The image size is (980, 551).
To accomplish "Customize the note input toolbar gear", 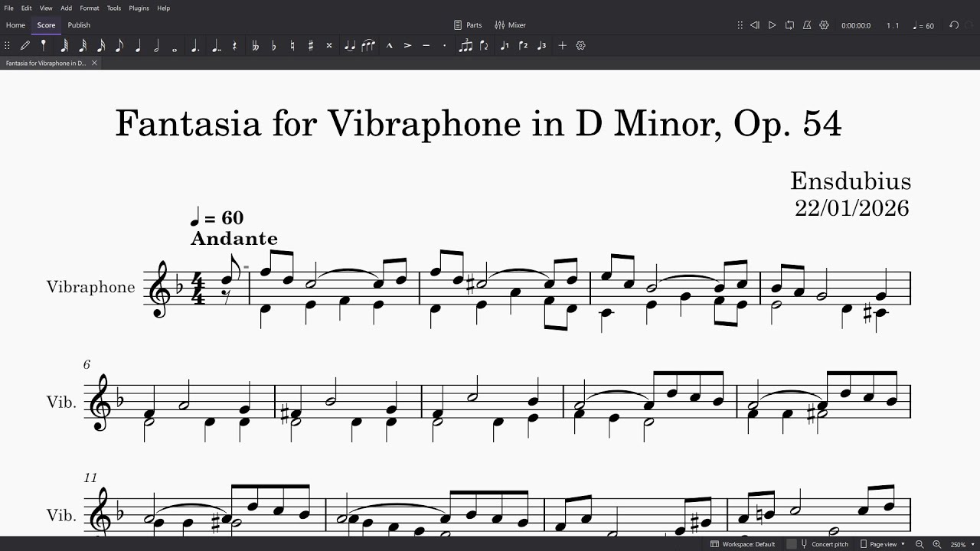I will coord(580,46).
